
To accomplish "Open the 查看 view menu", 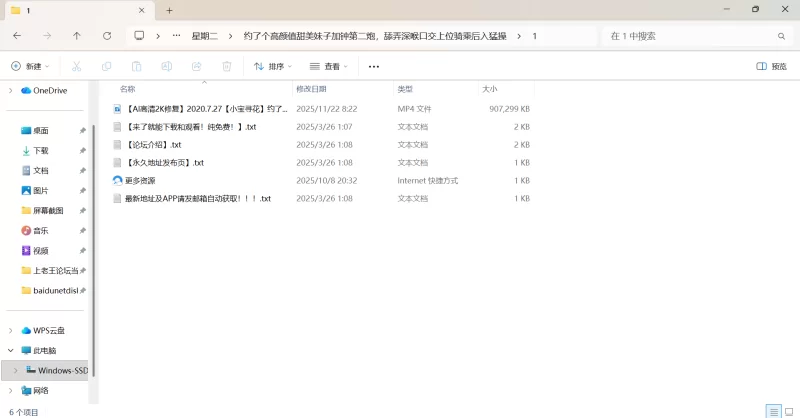I will click(x=329, y=66).
